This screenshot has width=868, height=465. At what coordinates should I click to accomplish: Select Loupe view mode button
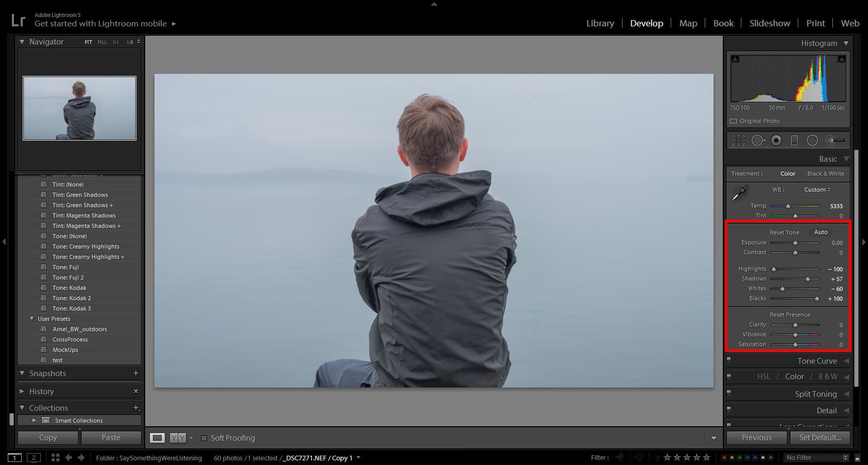[x=157, y=438]
